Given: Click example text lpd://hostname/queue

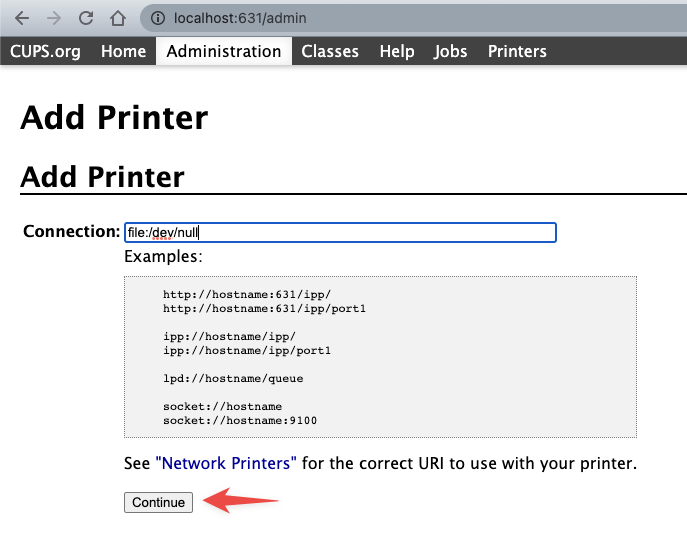Looking at the screenshot, I should 233,379.
